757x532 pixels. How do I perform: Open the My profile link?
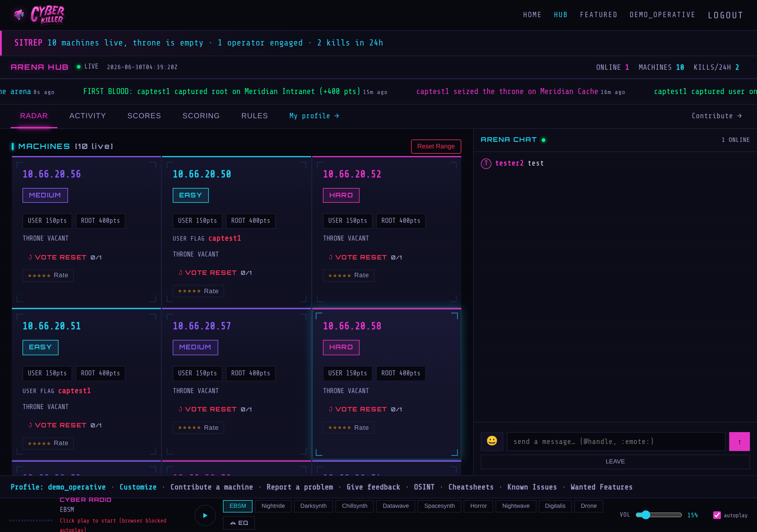(314, 116)
